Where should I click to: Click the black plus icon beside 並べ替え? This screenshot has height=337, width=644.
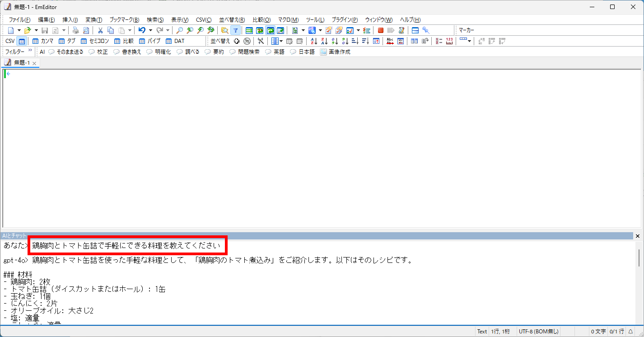point(236,41)
